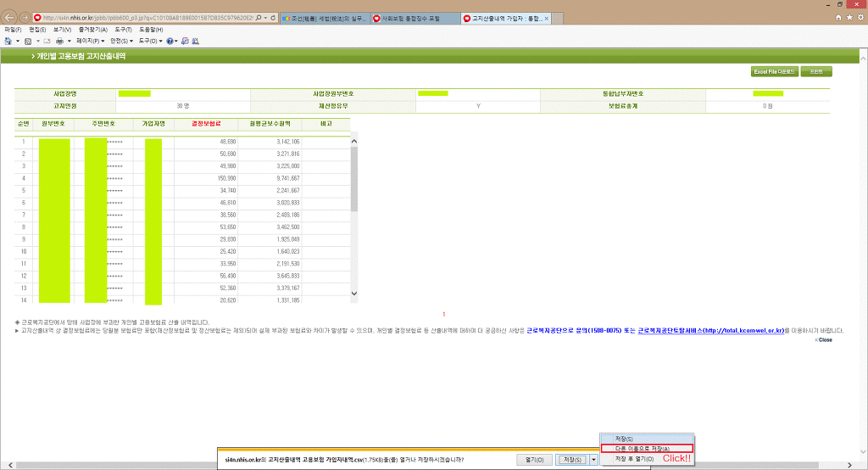868x470 pixels.
Task: Click the printer icon in command bar
Action: tap(59, 40)
